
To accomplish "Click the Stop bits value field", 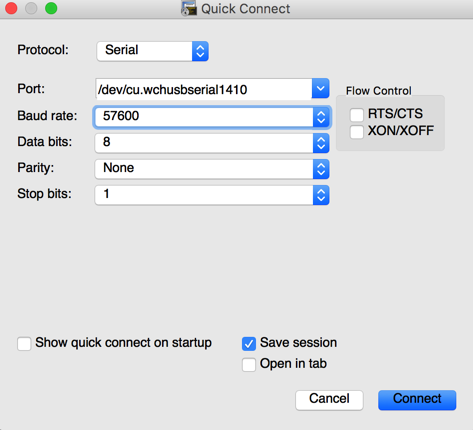I will [x=204, y=195].
